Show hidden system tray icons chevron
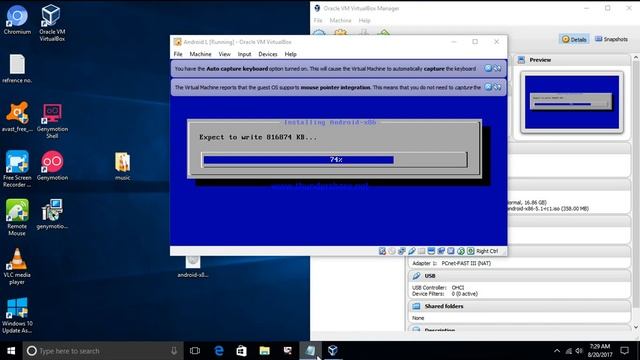The image size is (640, 360). (557, 351)
